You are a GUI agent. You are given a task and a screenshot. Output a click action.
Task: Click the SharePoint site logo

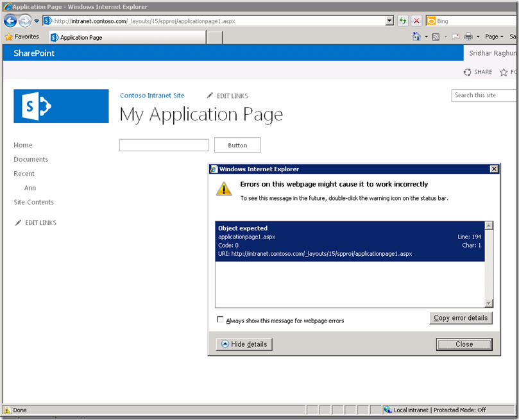pos(61,106)
